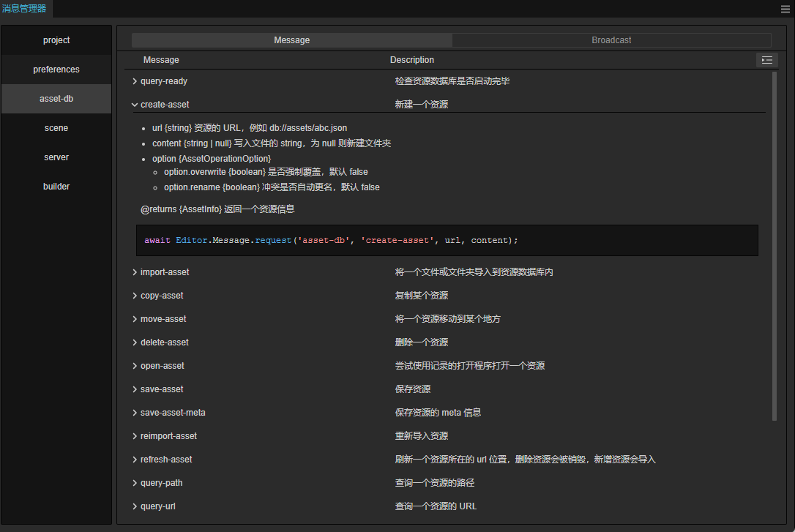The image size is (795, 532).
Task: Select the Message tab
Action: click(291, 40)
